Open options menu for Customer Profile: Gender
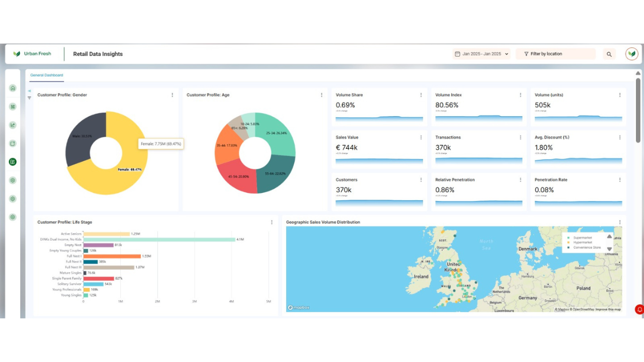This screenshot has width=644, height=362. click(x=172, y=95)
